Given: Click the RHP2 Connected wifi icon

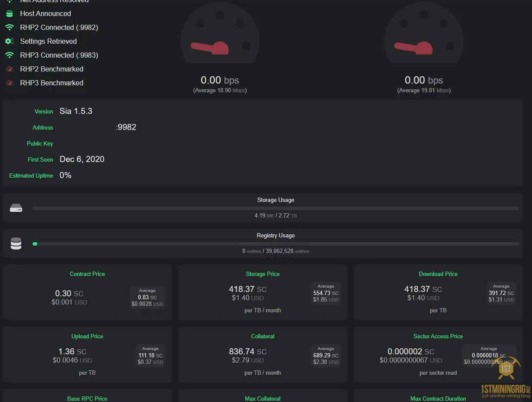Looking at the screenshot, I should 10,27.
